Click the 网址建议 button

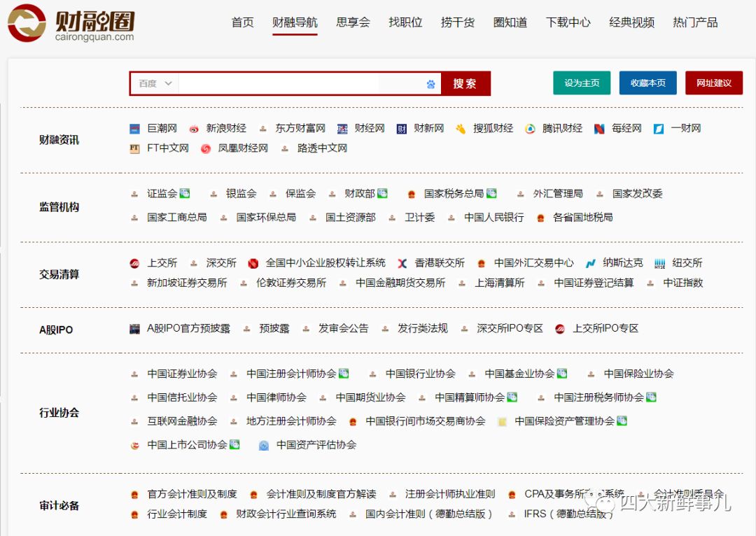click(713, 83)
